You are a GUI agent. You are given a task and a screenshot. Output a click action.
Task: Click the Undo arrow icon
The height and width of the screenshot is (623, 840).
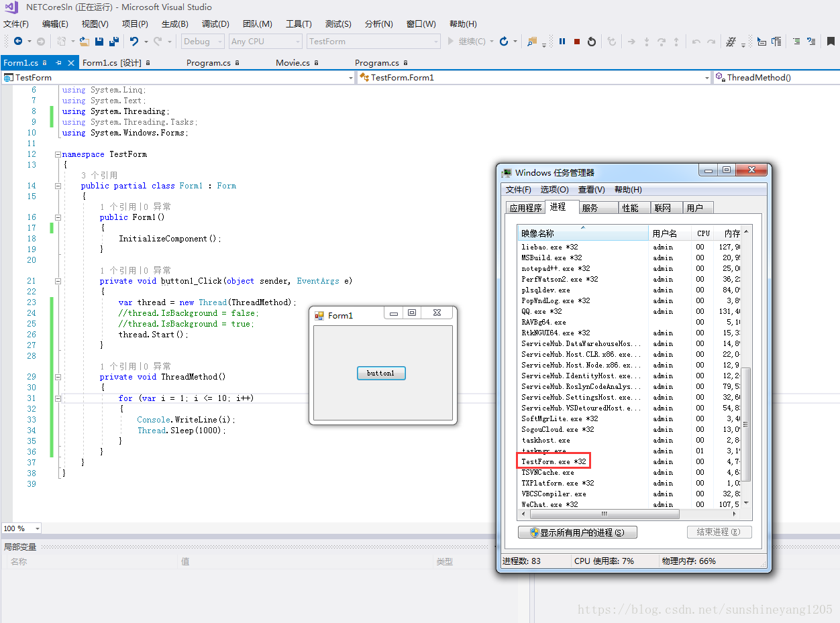coord(134,42)
